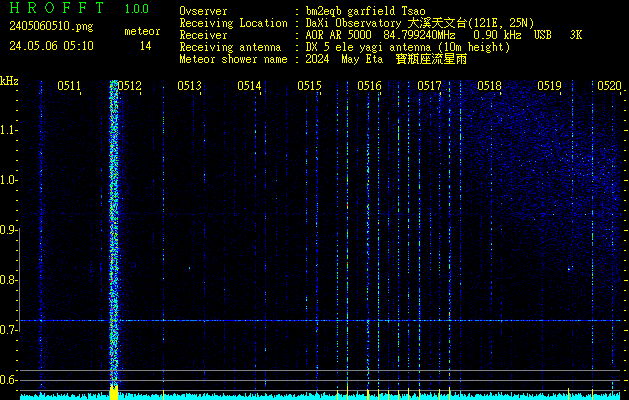Click the 0515 time marker
This screenshot has height=400, width=629.
coord(309,87)
